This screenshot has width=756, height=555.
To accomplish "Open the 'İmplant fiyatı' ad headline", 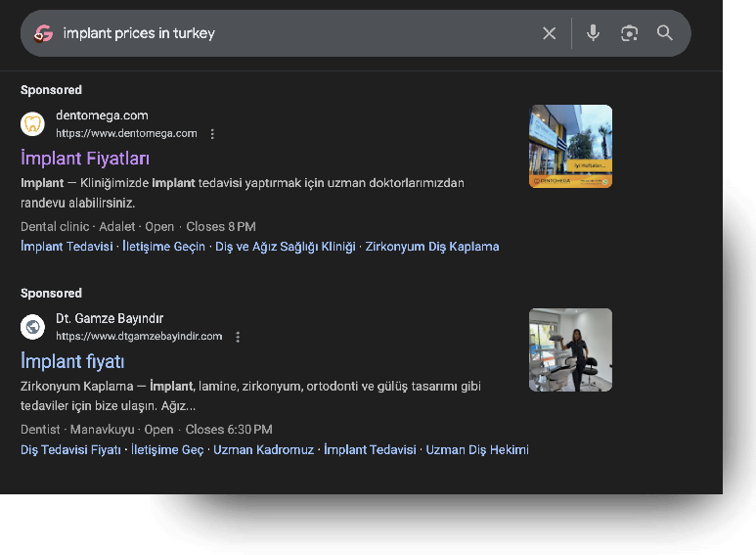I will click(x=72, y=361).
